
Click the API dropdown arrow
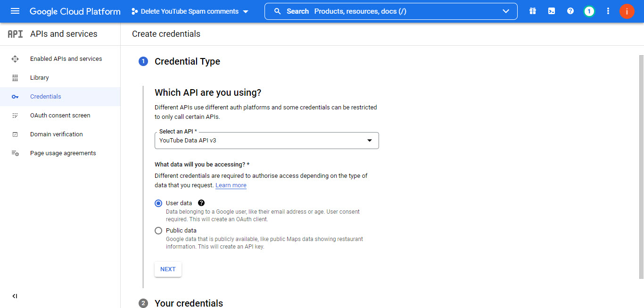370,141
